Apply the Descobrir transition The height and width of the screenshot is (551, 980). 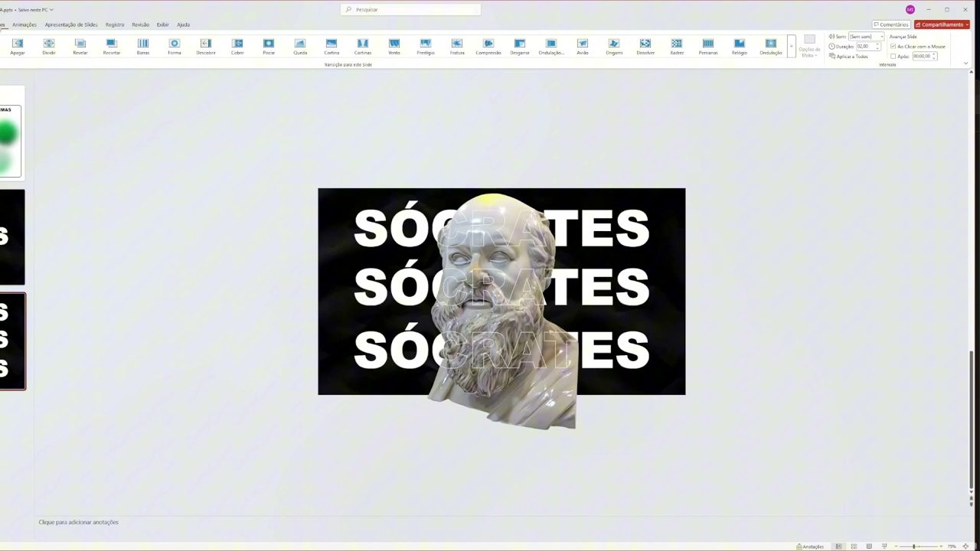206,47
